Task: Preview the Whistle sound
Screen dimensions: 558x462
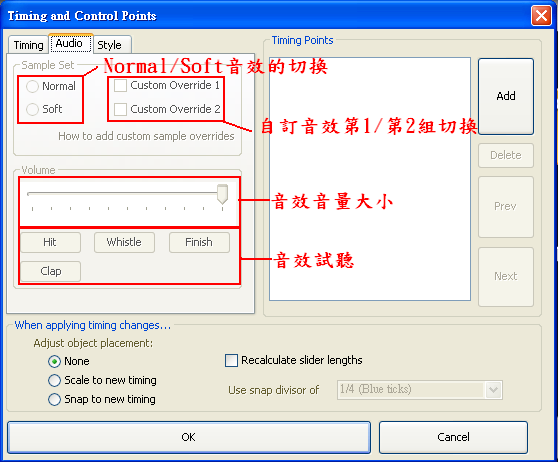Action: pyautogui.click(x=124, y=242)
